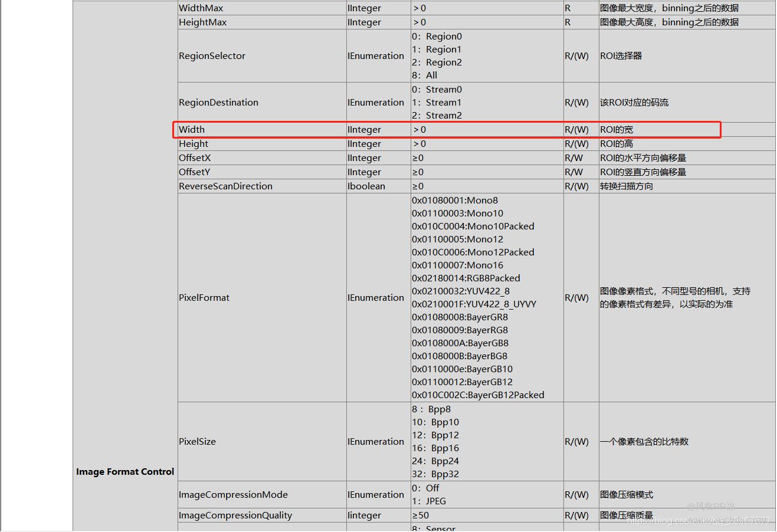Click the RegionDestination parameter name

click(218, 103)
